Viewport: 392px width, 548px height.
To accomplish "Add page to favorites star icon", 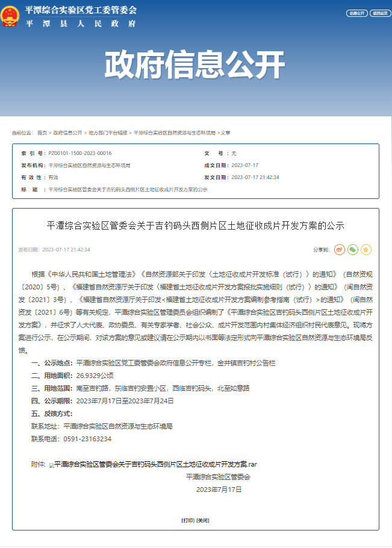I will pyautogui.click(x=366, y=250).
